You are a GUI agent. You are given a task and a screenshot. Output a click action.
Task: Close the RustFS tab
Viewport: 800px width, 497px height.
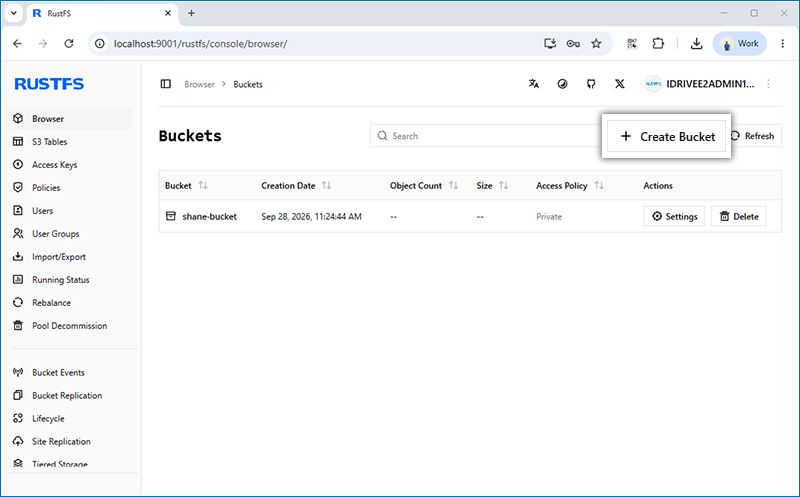click(x=168, y=13)
